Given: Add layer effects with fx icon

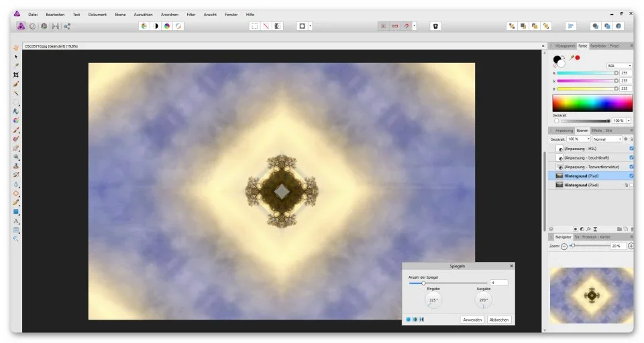Looking at the screenshot, I should [588, 229].
